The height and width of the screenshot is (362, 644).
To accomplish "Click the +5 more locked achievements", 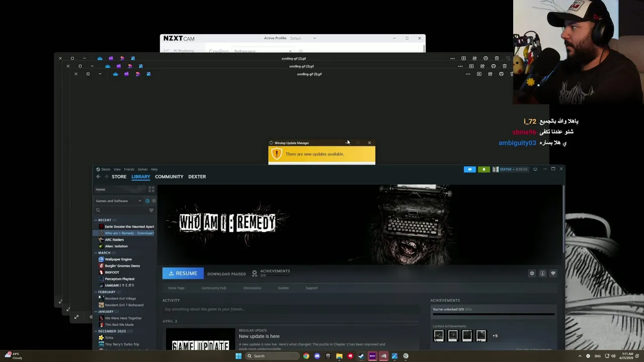I will coord(495,336).
